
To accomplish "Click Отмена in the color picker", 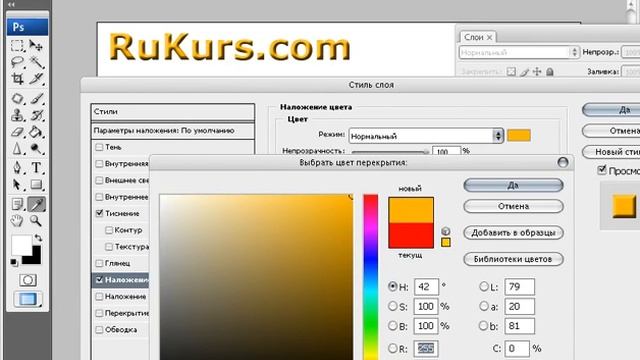I will [513, 206].
